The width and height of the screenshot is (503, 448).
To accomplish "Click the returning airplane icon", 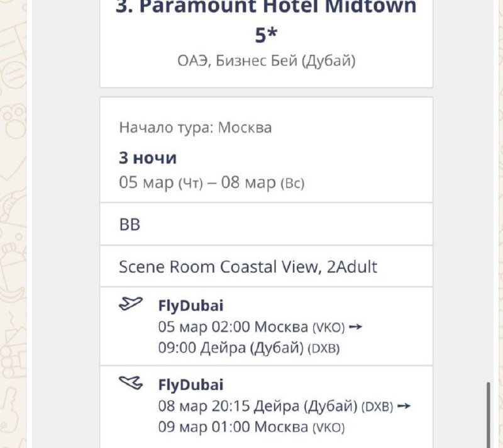I will pyautogui.click(x=131, y=383).
